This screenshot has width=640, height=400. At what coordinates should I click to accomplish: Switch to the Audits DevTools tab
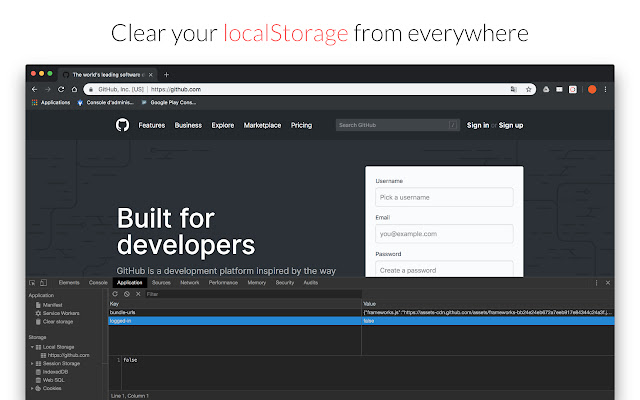[311, 282]
